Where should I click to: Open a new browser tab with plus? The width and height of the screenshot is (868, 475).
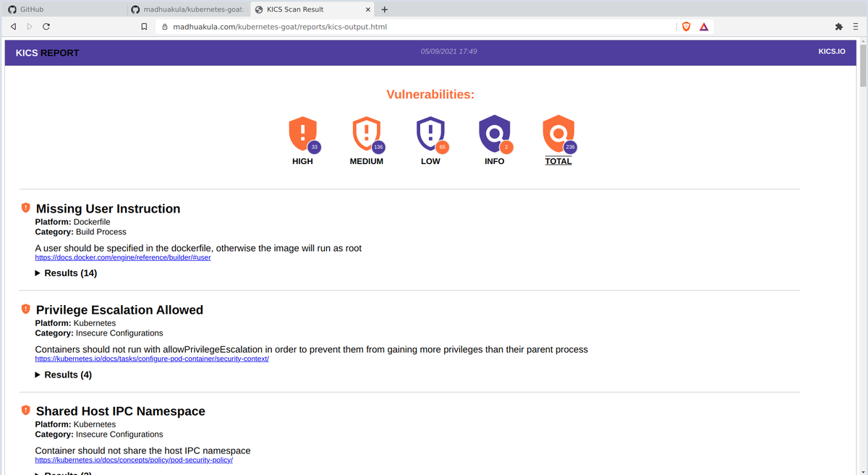tap(384, 9)
